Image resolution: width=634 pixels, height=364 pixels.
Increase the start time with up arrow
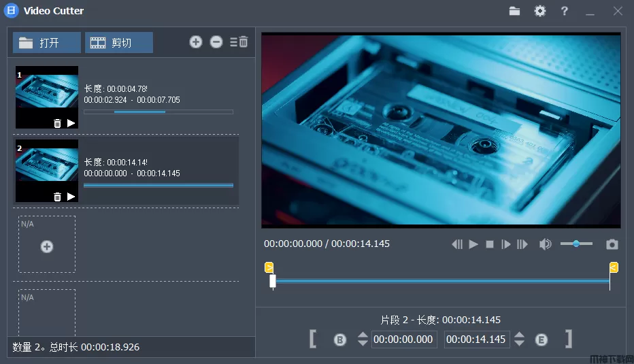[363, 335]
